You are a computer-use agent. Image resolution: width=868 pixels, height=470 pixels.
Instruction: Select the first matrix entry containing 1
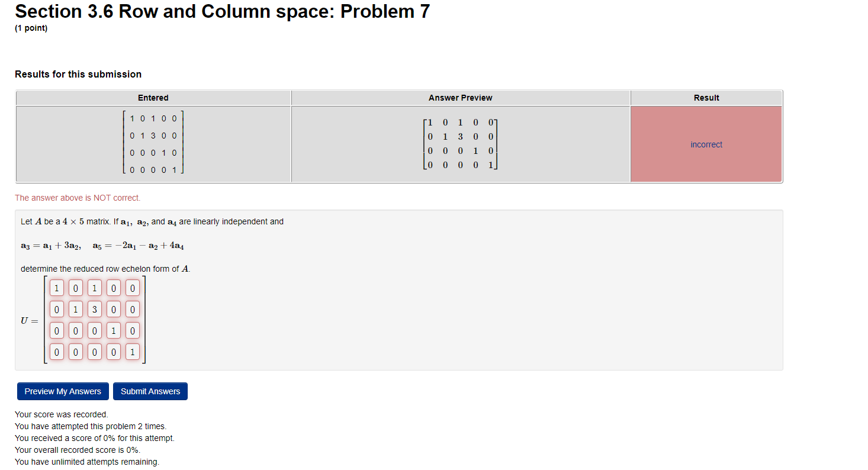[56, 288]
